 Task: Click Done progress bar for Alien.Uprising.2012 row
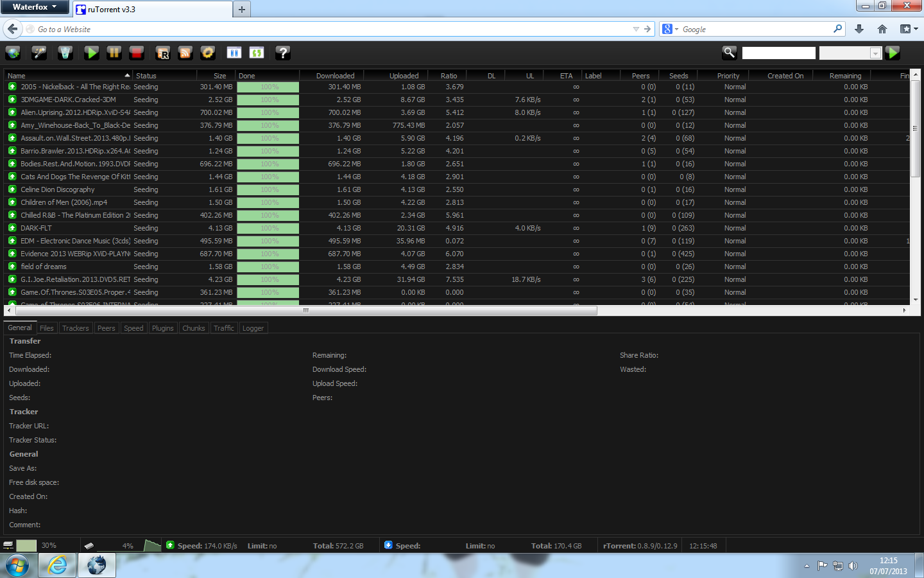coord(268,112)
